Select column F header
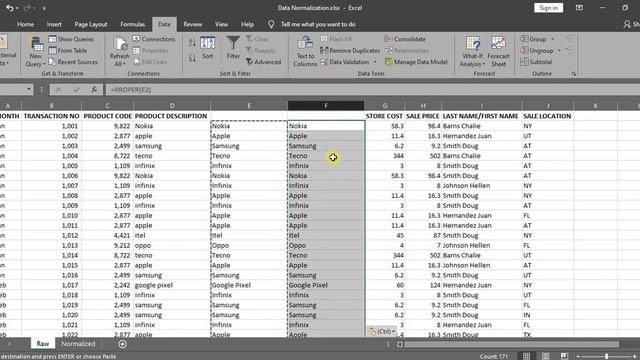This screenshot has height=360, width=640. [x=326, y=106]
